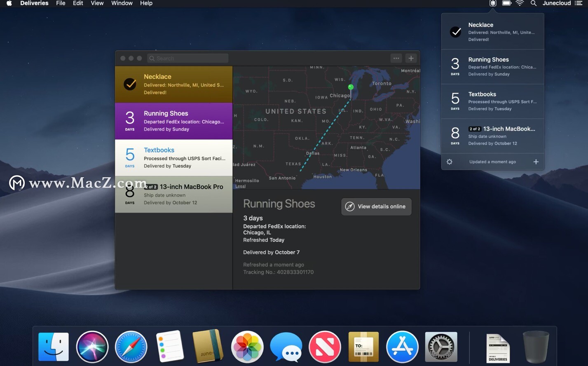This screenshot has height=366, width=588.
Task: Click the Search field in Deliveries window
Action: pos(187,58)
